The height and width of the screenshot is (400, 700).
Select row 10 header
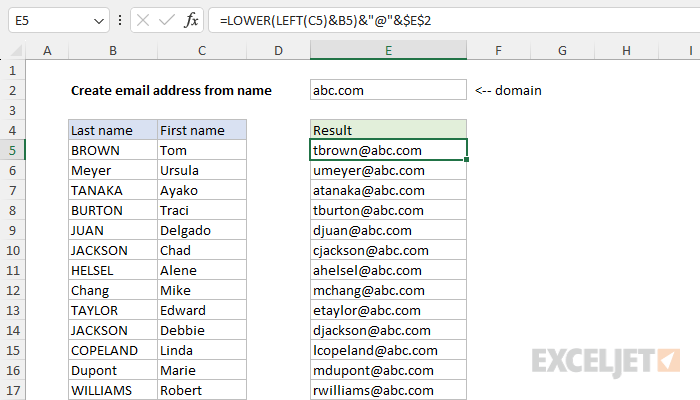[x=12, y=250]
